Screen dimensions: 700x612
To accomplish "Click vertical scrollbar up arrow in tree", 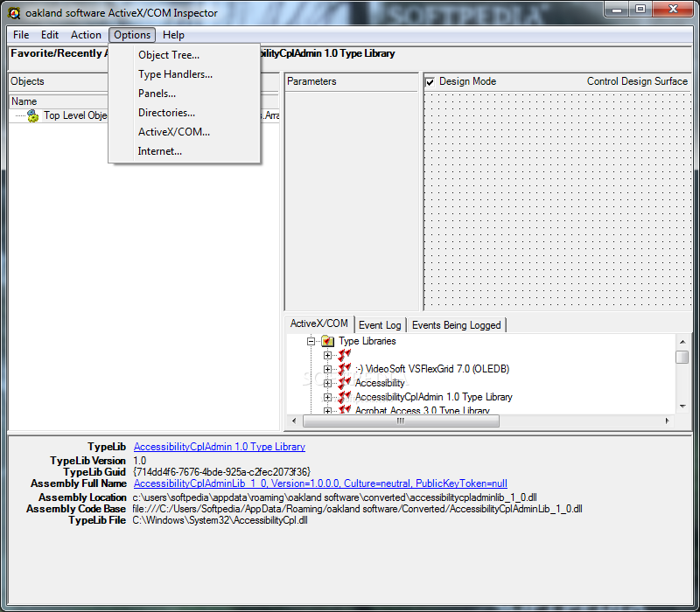I will coord(682,342).
